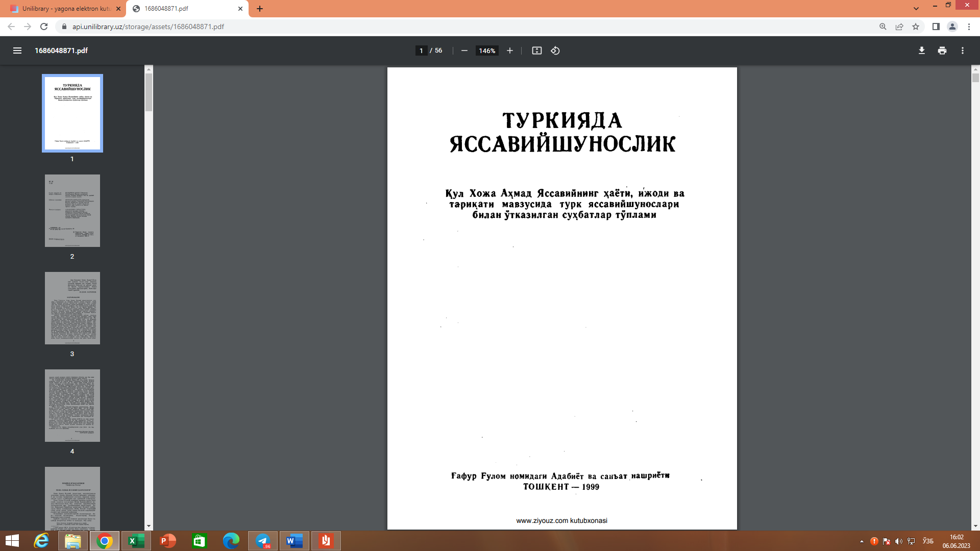
Task: Print the PDF document
Action: click(942, 51)
